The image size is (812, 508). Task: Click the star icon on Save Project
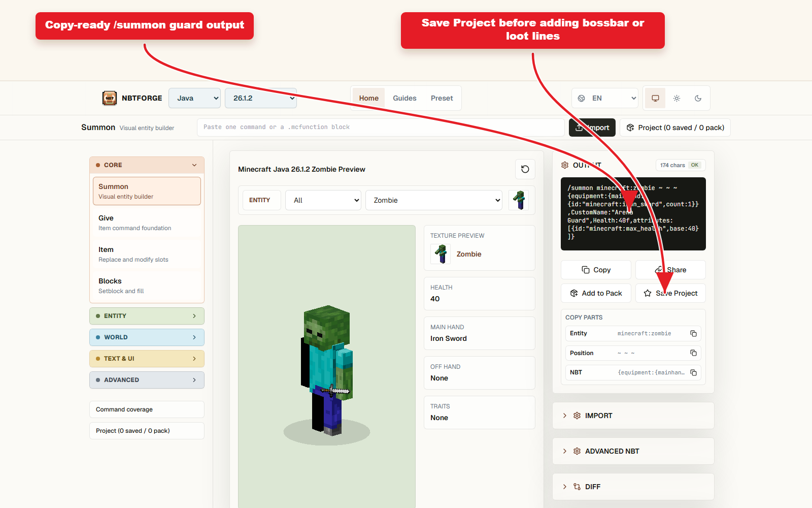(648, 293)
